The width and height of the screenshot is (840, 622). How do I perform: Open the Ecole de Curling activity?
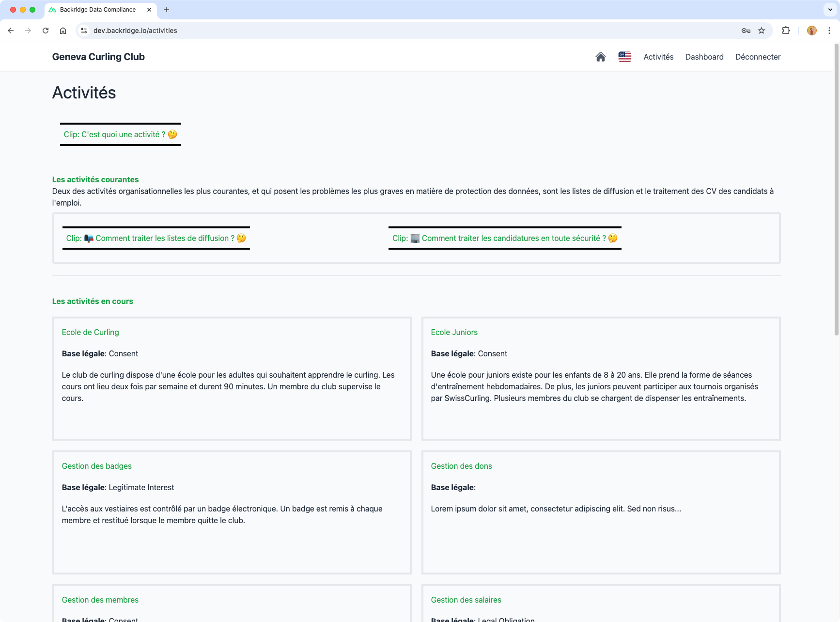point(90,332)
